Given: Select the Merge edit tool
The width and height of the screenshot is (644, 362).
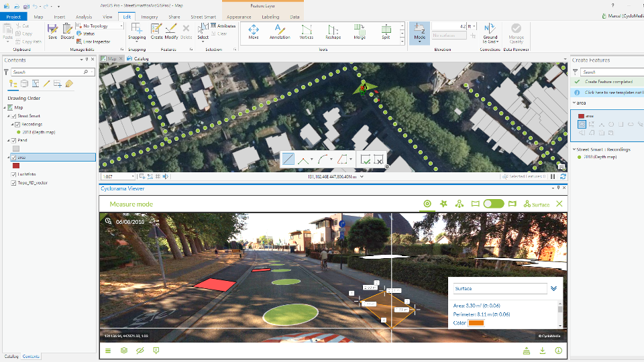Looking at the screenshot, I should [360, 32].
